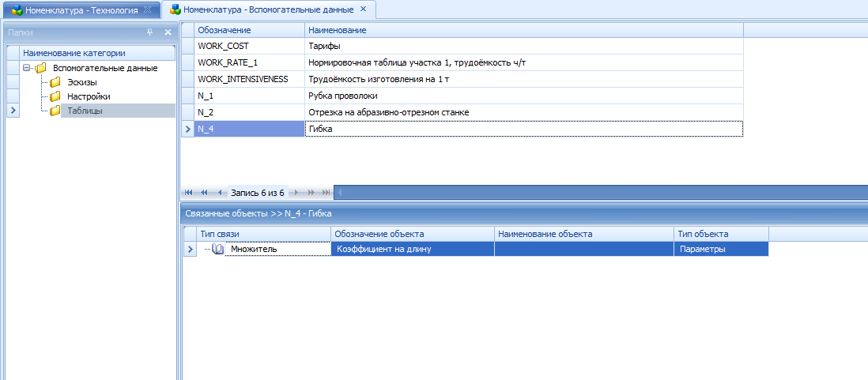Sort by Обозначение column header
This screenshot has width=868, height=380.
tap(249, 30)
